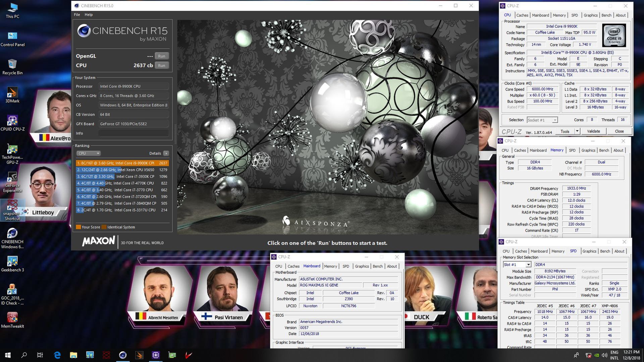Open the Control Panel desktop icon
Screen dimensions: 644x362
(12, 39)
